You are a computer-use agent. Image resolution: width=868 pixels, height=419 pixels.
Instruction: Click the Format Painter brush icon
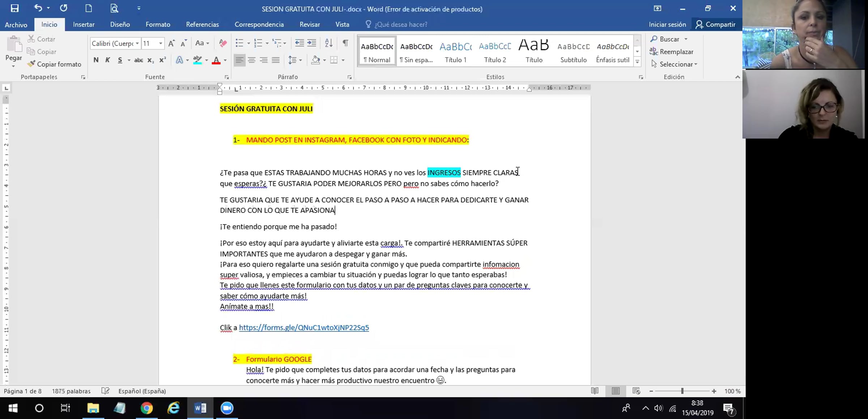[x=32, y=64]
